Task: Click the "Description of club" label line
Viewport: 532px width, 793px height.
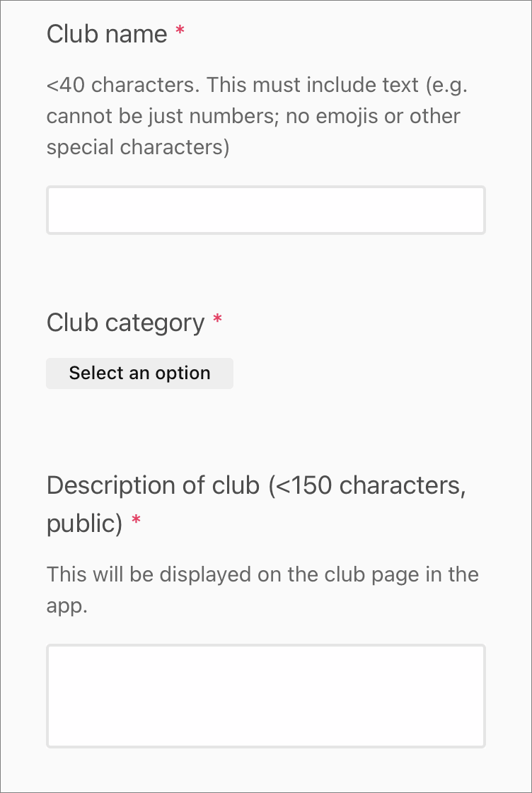Action: [x=256, y=486]
